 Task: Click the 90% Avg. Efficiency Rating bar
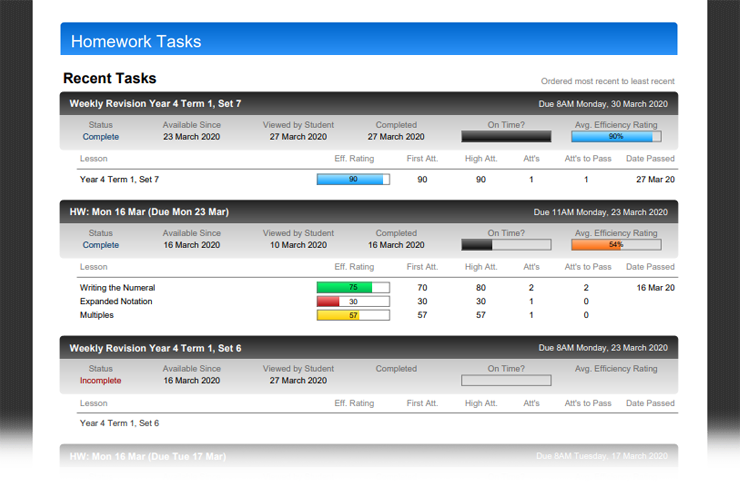point(615,137)
